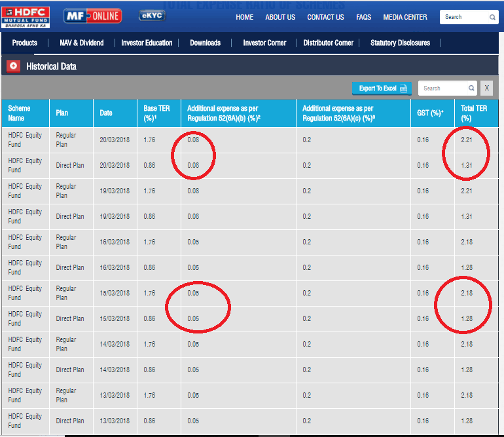
Task: Click the Historical Data heading
Action: 51,66
